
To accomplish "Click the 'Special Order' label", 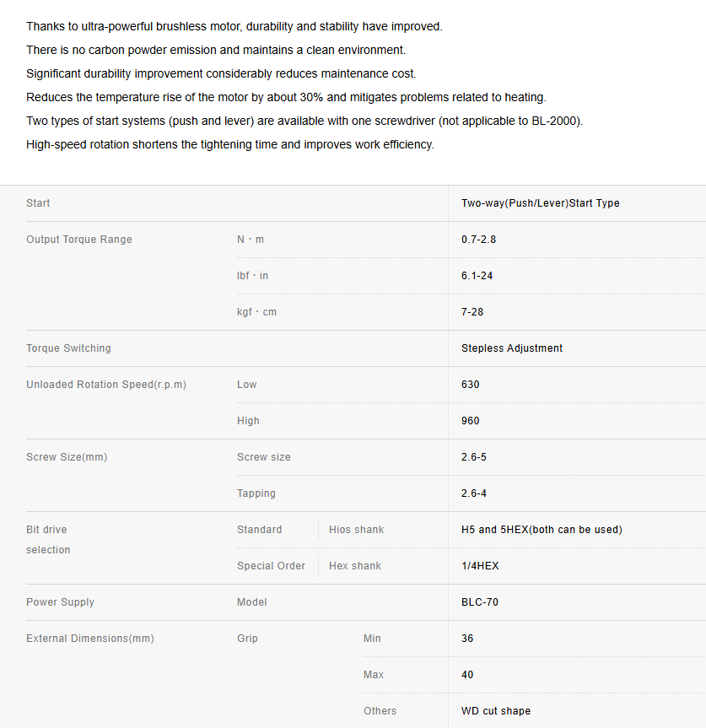I will point(271,566).
